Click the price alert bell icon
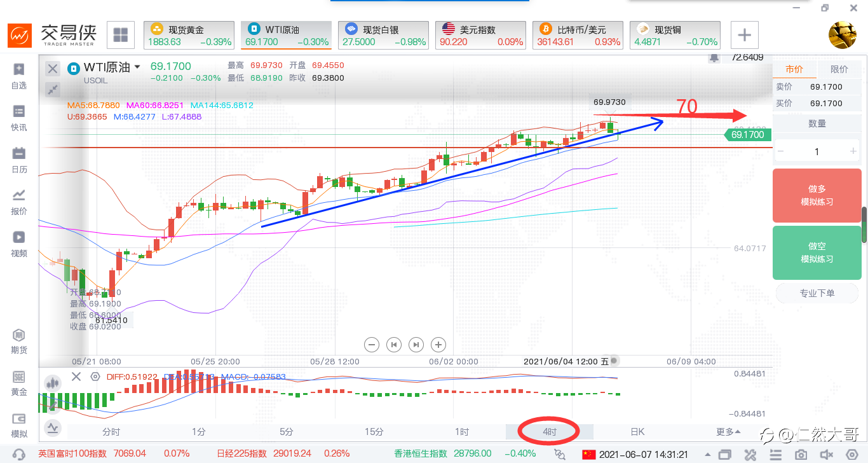 (715, 58)
